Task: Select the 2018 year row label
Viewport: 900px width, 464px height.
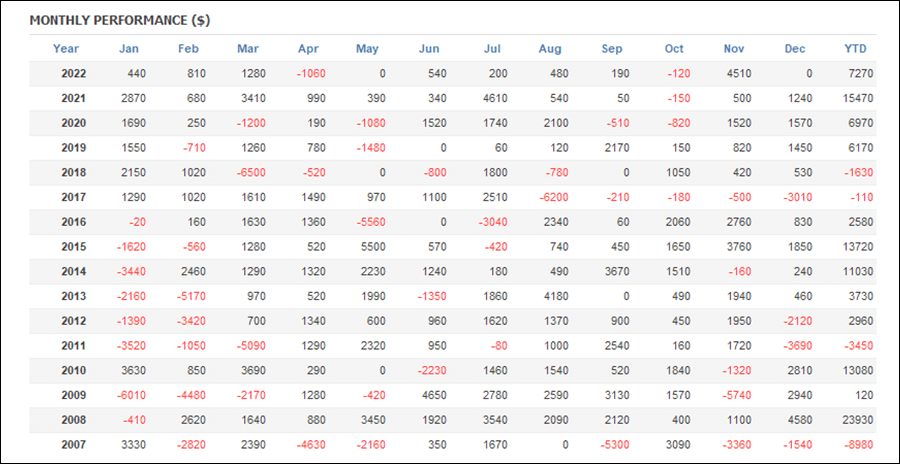Action: click(73, 173)
